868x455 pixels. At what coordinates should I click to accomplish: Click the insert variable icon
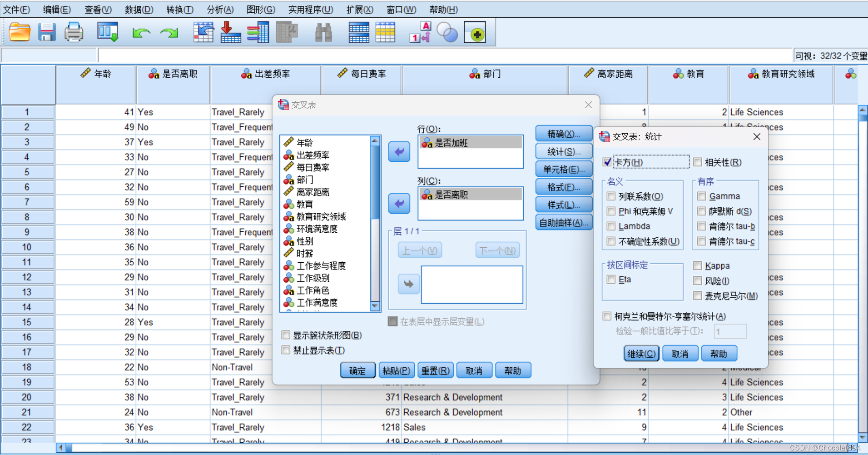pos(386,32)
